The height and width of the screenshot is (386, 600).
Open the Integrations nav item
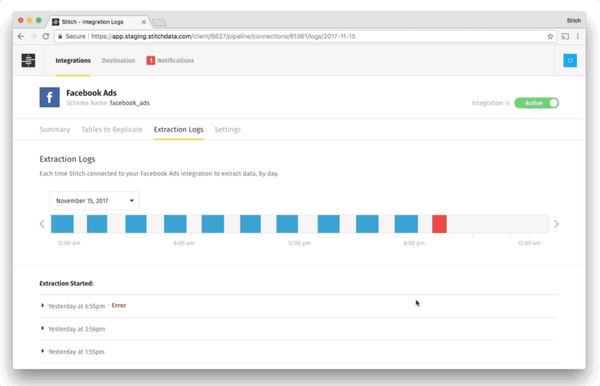(73, 60)
